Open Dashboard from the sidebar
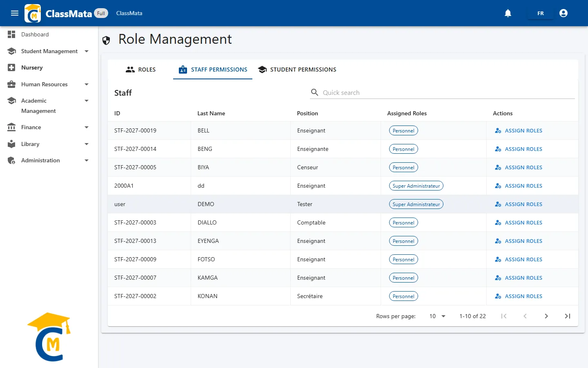 [x=49, y=34]
